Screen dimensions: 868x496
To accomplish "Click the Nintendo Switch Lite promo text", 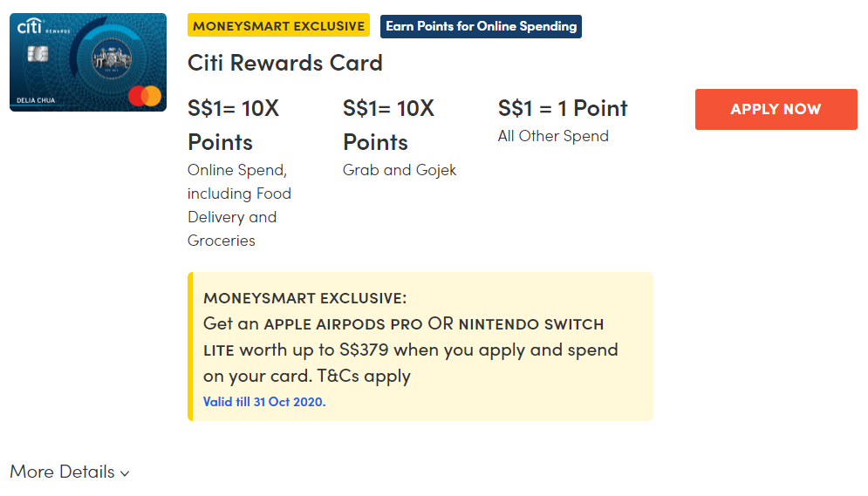I will click(x=531, y=323).
